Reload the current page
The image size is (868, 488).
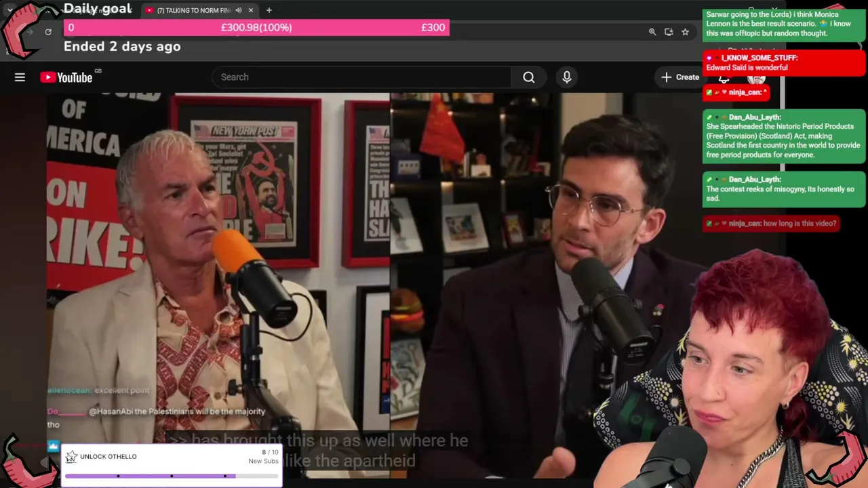pos(48,32)
